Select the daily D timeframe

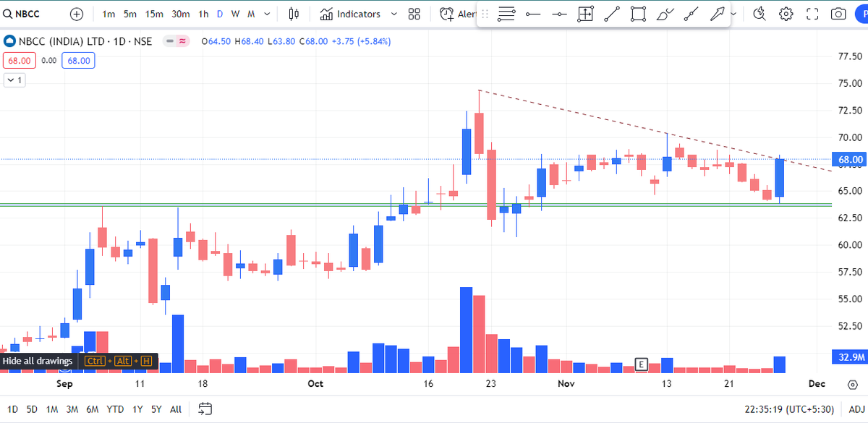pyautogui.click(x=220, y=14)
